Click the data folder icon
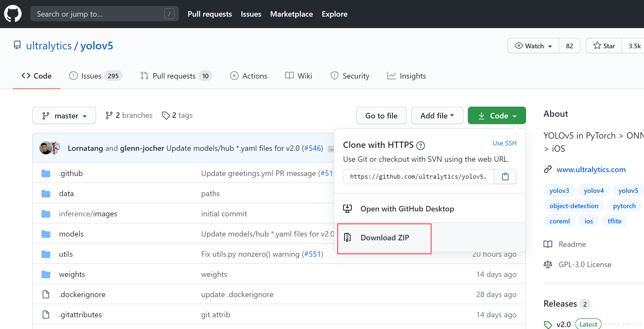 (x=46, y=194)
